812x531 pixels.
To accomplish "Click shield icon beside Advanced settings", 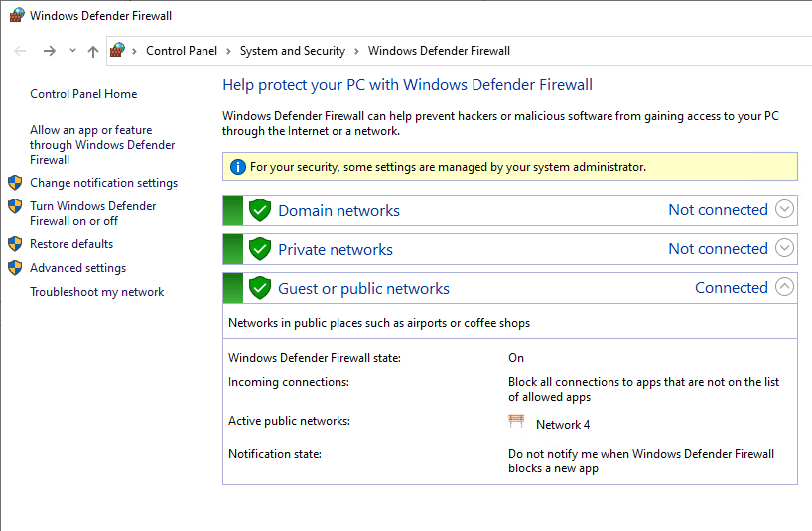I will click(15, 268).
